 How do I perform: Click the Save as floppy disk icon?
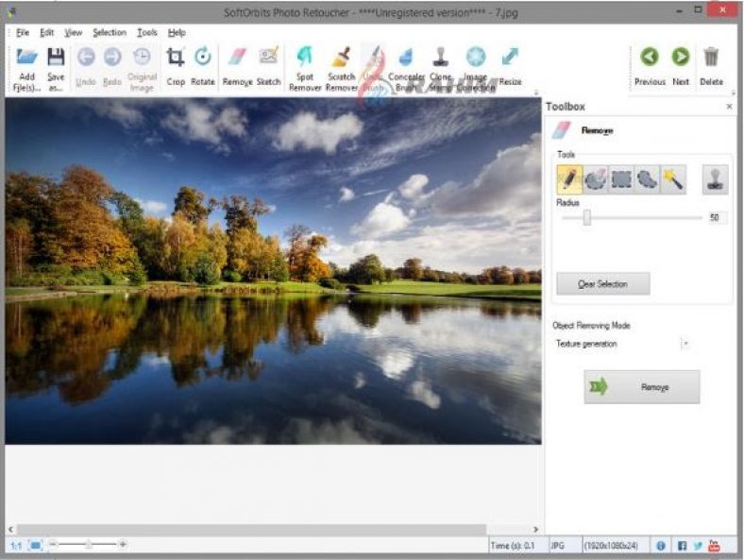[x=56, y=58]
